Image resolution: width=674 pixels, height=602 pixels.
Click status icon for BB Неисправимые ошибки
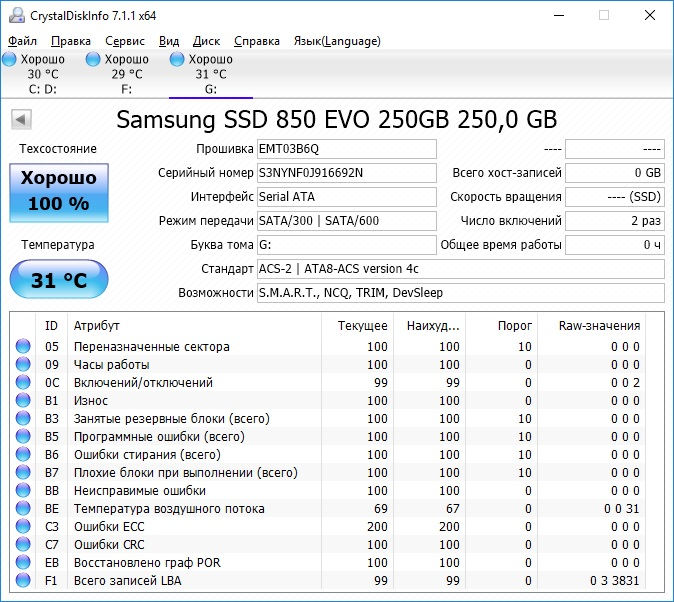[x=23, y=490]
